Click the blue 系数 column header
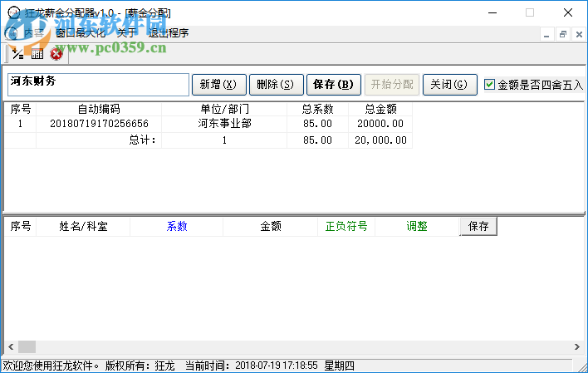 click(177, 226)
